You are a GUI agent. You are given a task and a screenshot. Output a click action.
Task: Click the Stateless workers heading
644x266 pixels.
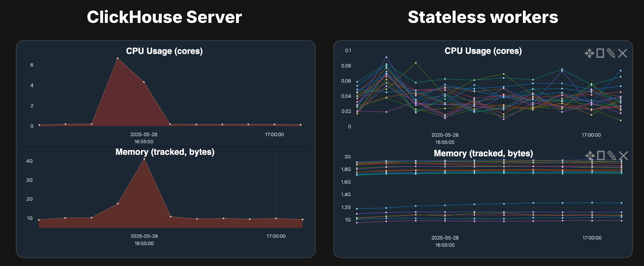click(x=483, y=17)
